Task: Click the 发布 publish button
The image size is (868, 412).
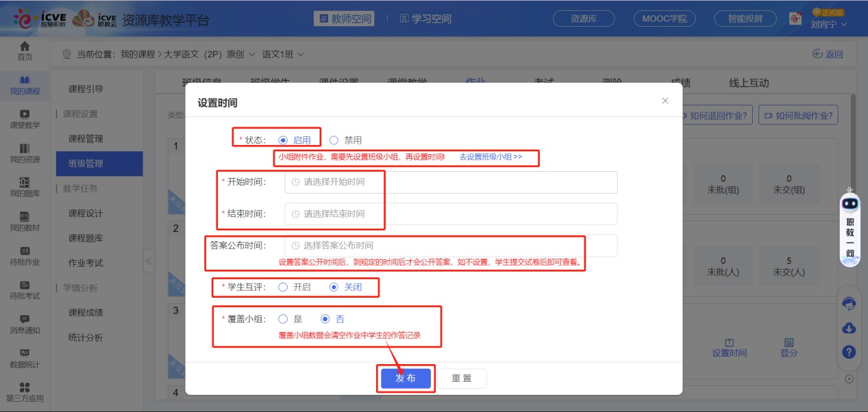Action: tap(405, 378)
